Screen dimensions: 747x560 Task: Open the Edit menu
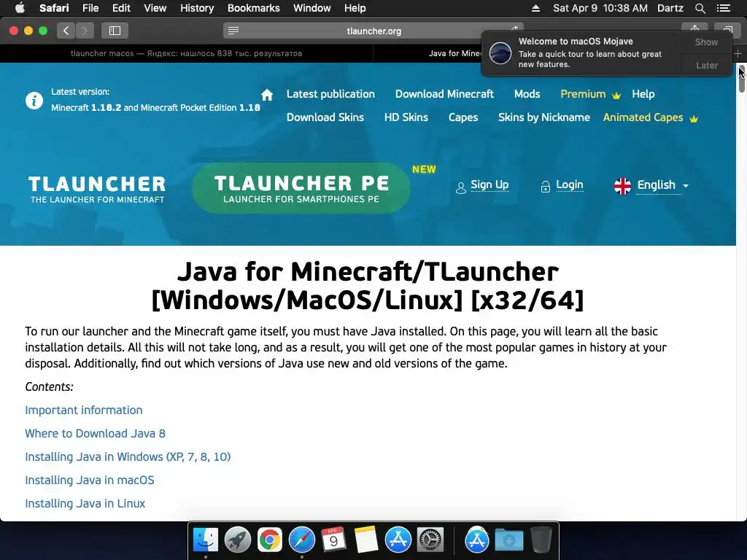(x=121, y=8)
